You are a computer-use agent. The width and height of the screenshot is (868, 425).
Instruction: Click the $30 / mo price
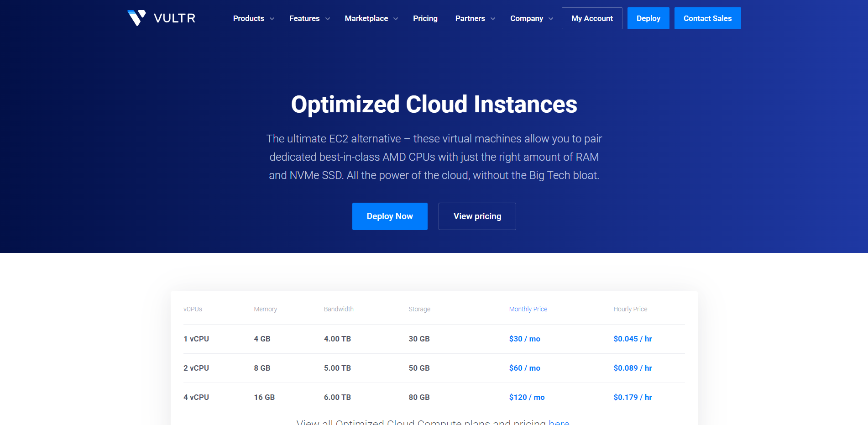coord(525,339)
